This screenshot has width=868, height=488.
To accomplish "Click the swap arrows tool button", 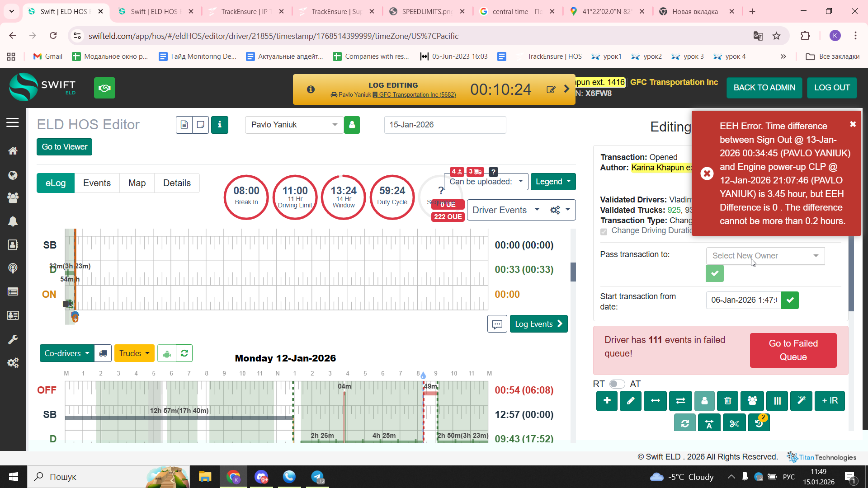I will tap(680, 401).
